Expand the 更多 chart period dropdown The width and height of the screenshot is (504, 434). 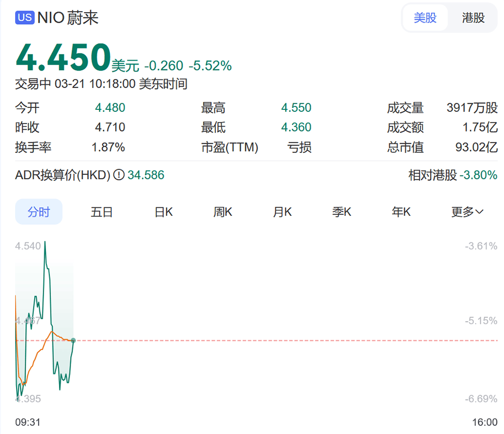[467, 212]
